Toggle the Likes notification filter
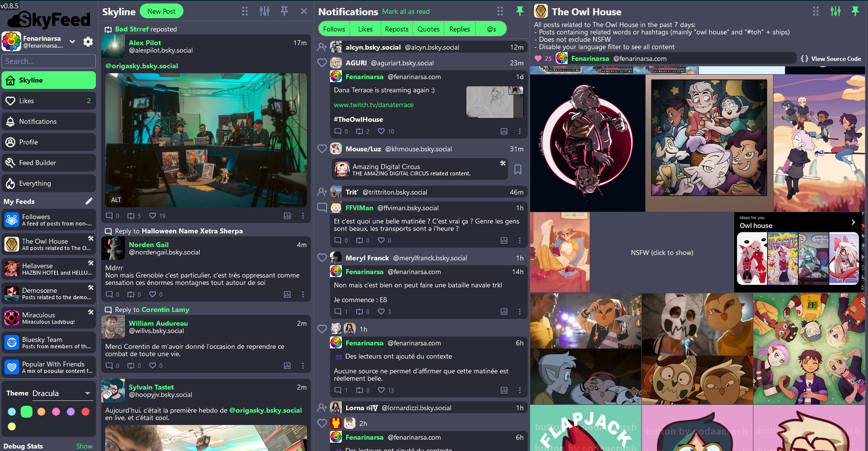Image resolution: width=868 pixels, height=451 pixels. tap(365, 29)
